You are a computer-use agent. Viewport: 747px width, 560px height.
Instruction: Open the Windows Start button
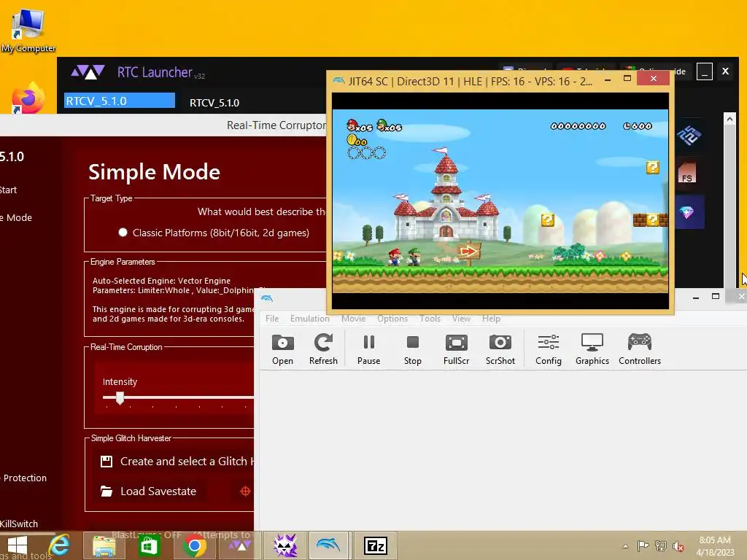point(18,545)
